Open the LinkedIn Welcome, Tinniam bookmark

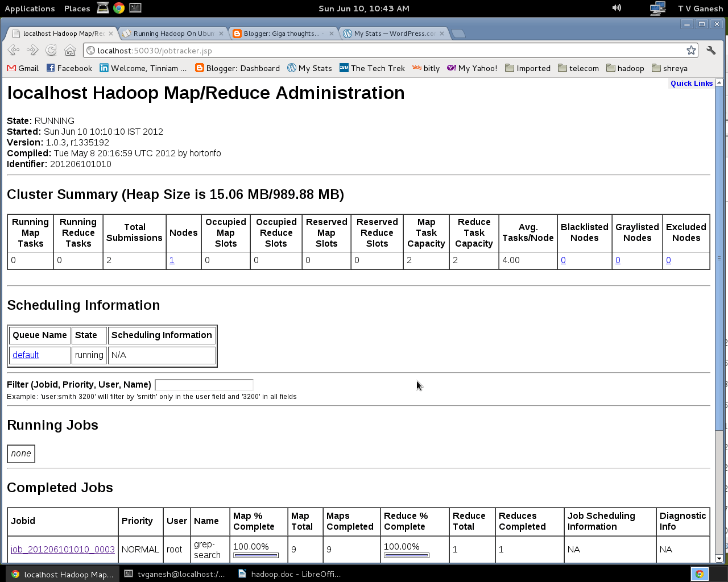click(x=143, y=68)
